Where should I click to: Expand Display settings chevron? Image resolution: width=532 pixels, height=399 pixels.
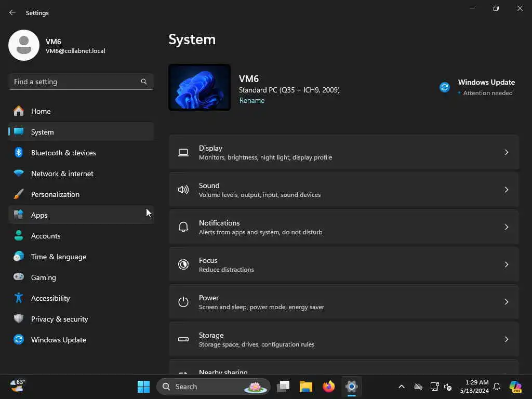coord(506,152)
